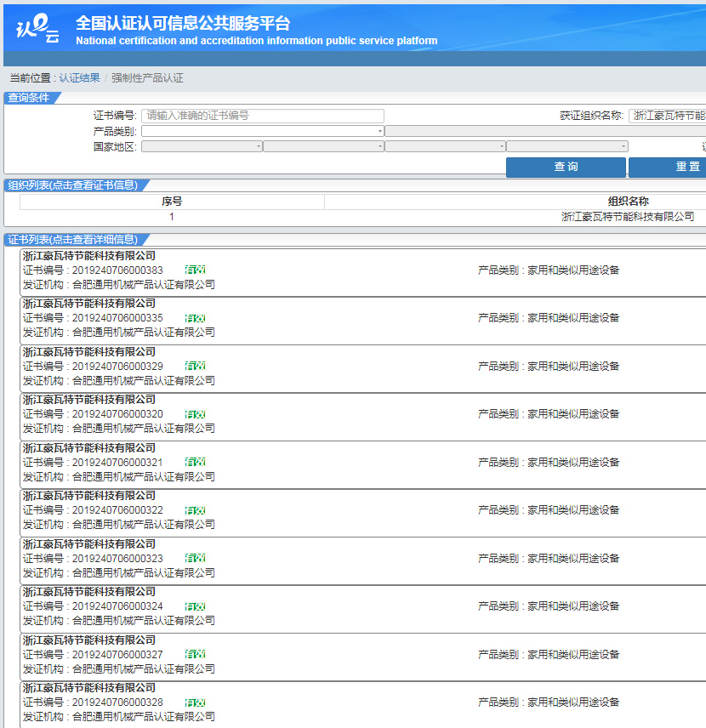The width and height of the screenshot is (706, 728).
Task: Click the 强制性产品认证 breadcrumb item
Action: click(147, 78)
